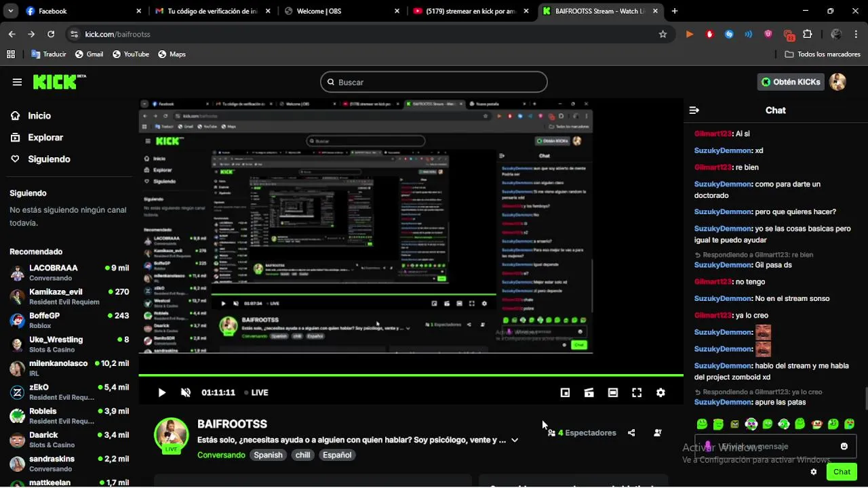The image size is (868, 488).
Task: Open the Chrome apps grid
Action: coord(11,54)
